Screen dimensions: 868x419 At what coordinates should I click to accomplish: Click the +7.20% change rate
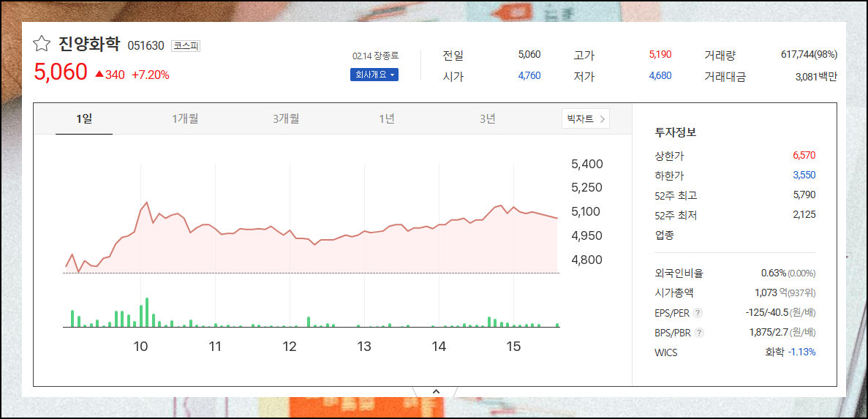(150, 75)
